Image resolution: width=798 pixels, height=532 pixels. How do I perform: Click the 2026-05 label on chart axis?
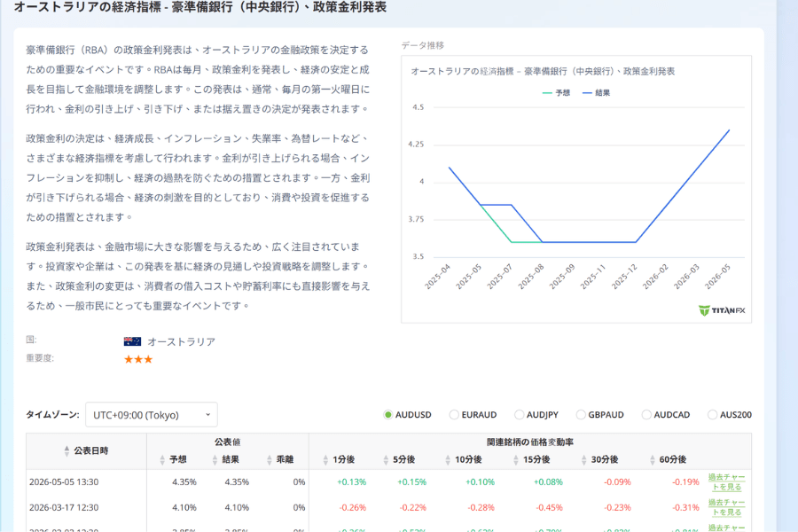click(718, 278)
